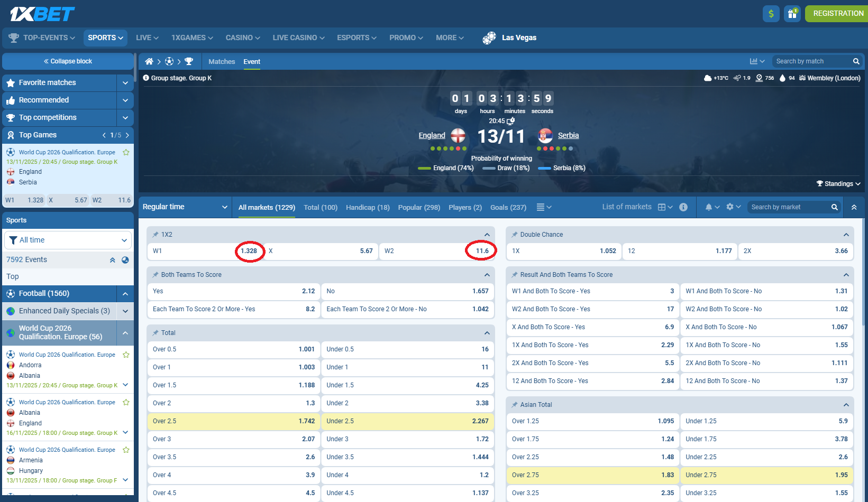Screen dimensions: 868x502
Task: Open the match statistics chart icon
Action: coord(754,61)
